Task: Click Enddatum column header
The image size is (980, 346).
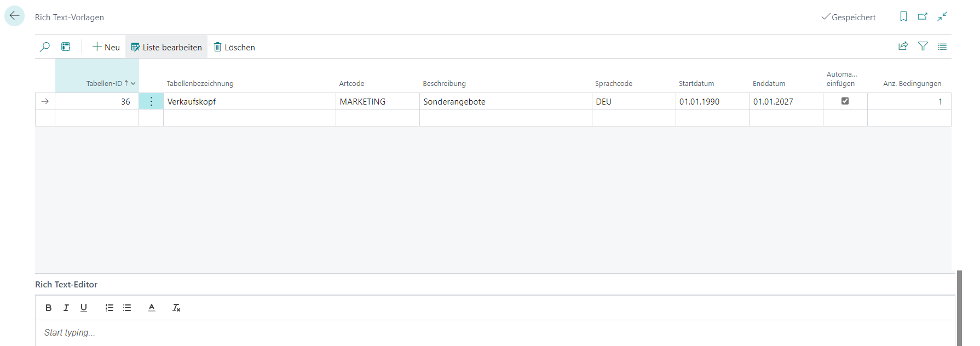Action: click(x=769, y=84)
